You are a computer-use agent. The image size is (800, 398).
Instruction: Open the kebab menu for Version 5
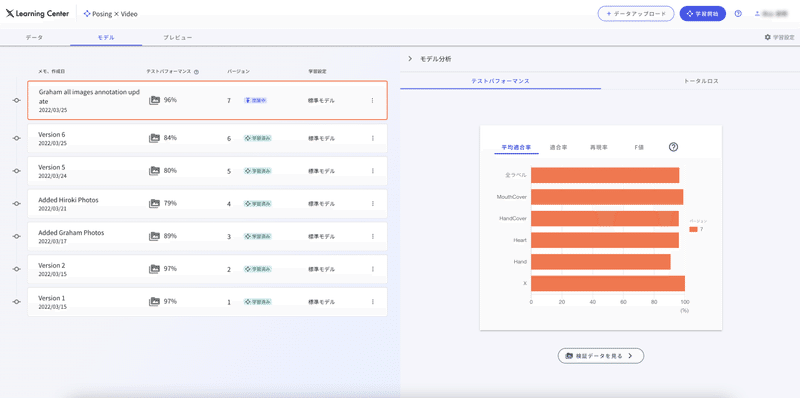coord(372,171)
